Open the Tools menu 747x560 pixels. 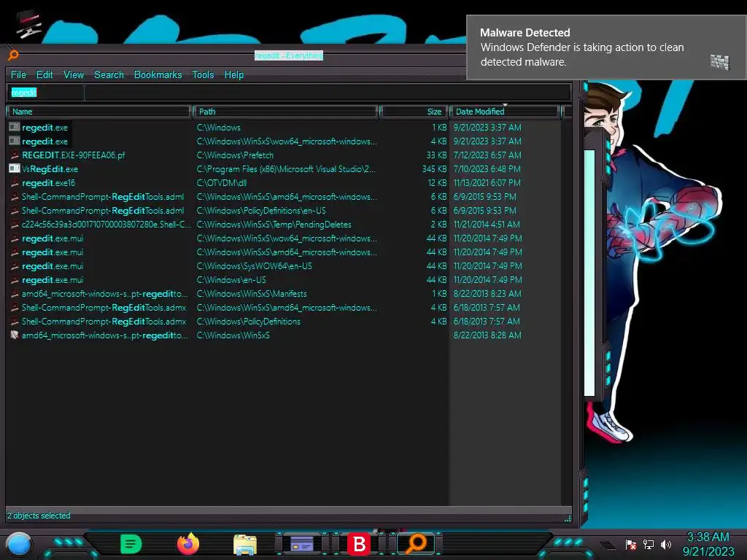(203, 75)
